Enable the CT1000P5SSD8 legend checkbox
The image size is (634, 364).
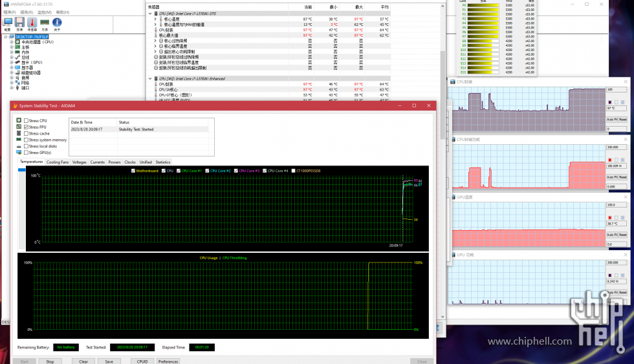click(x=293, y=171)
